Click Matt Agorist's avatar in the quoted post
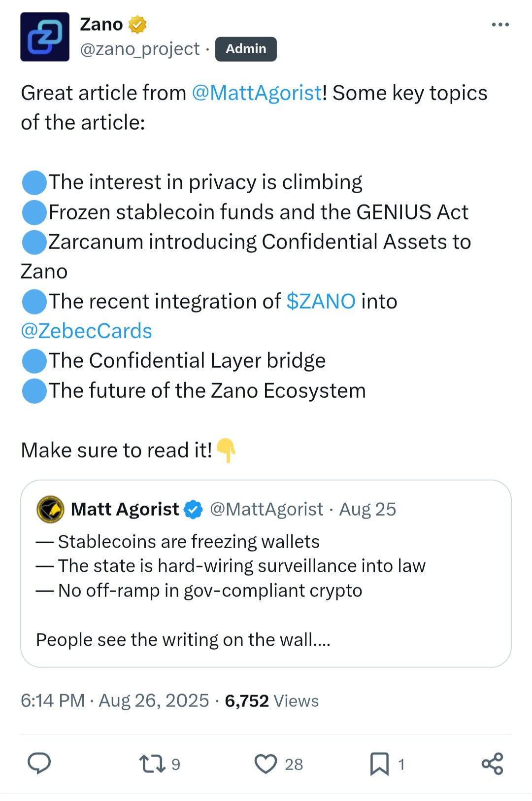 click(x=50, y=509)
